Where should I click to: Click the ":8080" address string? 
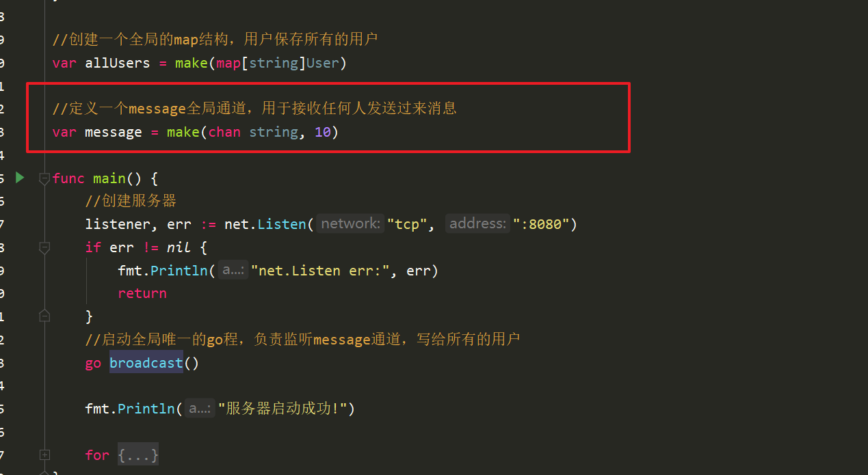pos(541,224)
